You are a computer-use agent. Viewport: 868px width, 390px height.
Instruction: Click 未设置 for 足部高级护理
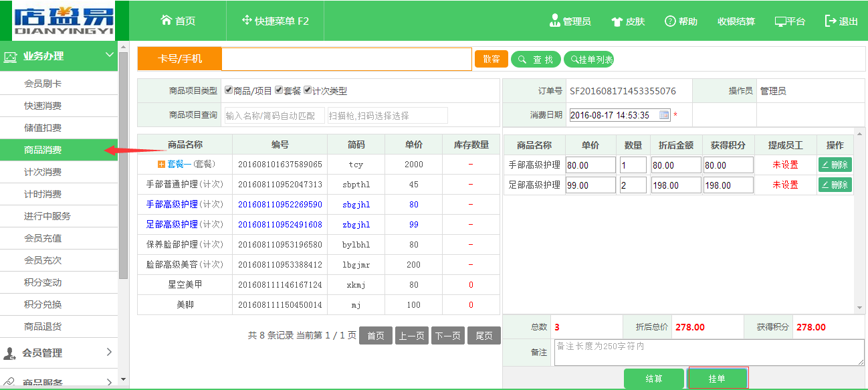pos(786,185)
